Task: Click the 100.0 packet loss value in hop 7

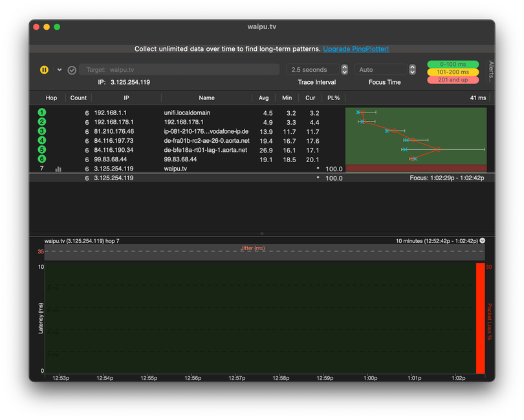Action: pos(334,169)
